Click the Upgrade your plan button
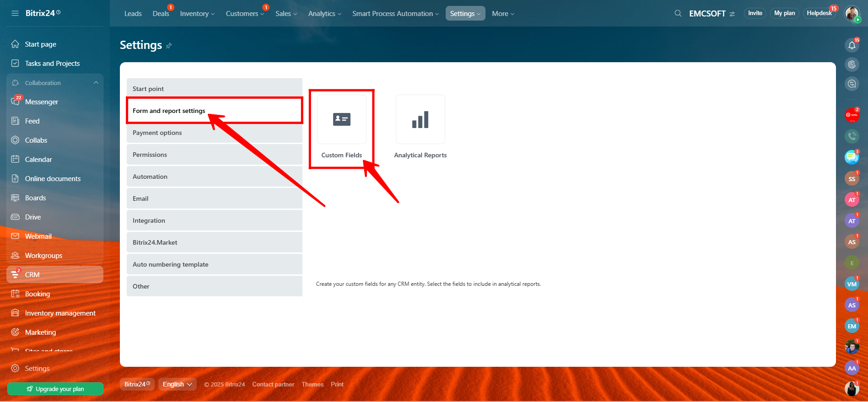 (55, 389)
